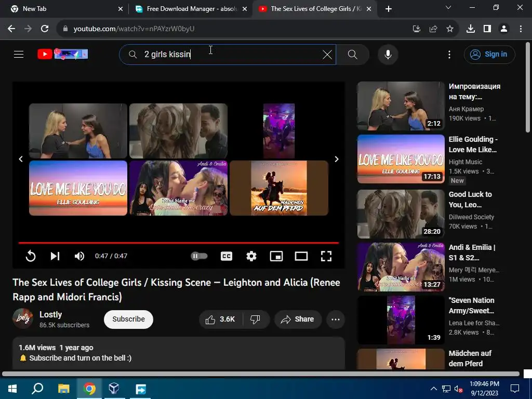Open a new browser tab
Viewport: 532px width, 399px height.
(389, 9)
